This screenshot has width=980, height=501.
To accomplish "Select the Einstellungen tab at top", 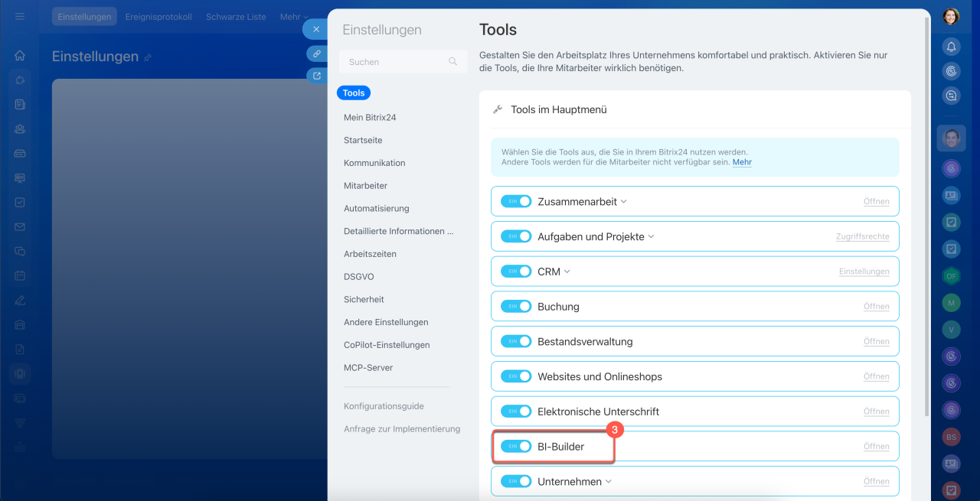I will click(x=84, y=16).
